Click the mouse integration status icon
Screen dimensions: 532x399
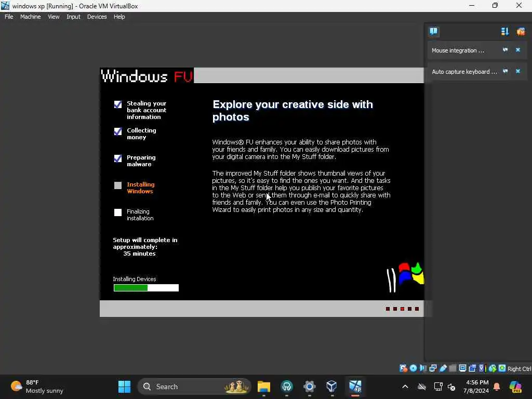(493, 368)
